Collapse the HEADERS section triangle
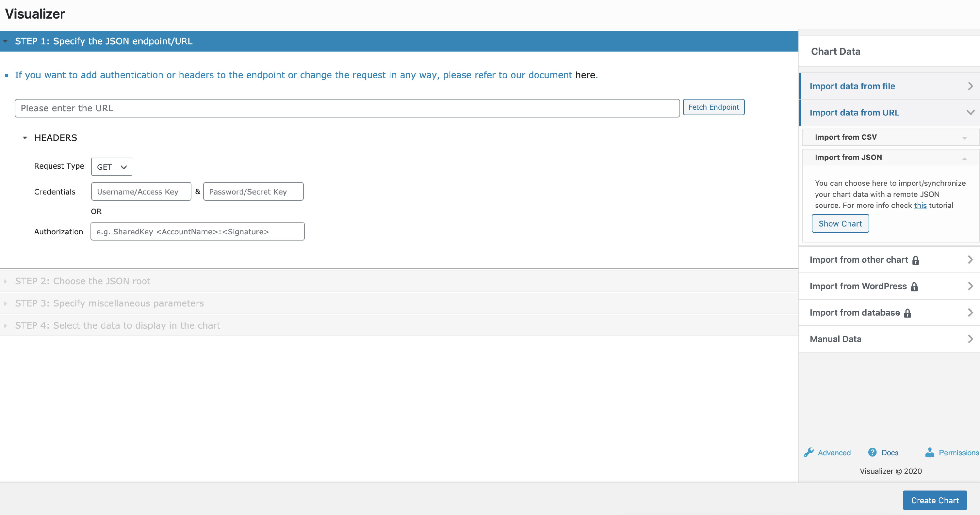Viewport: 980px width, 515px height. click(25, 138)
